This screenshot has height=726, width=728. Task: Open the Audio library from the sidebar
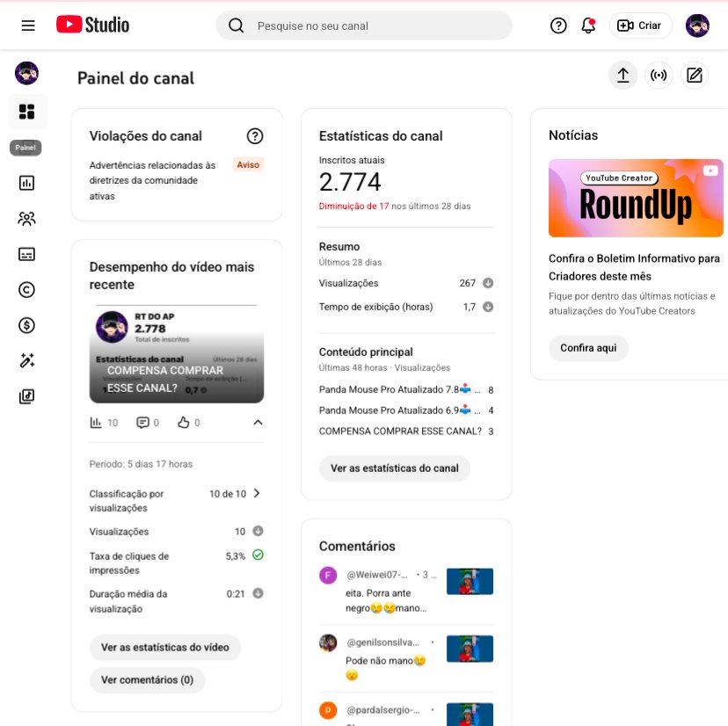26,396
